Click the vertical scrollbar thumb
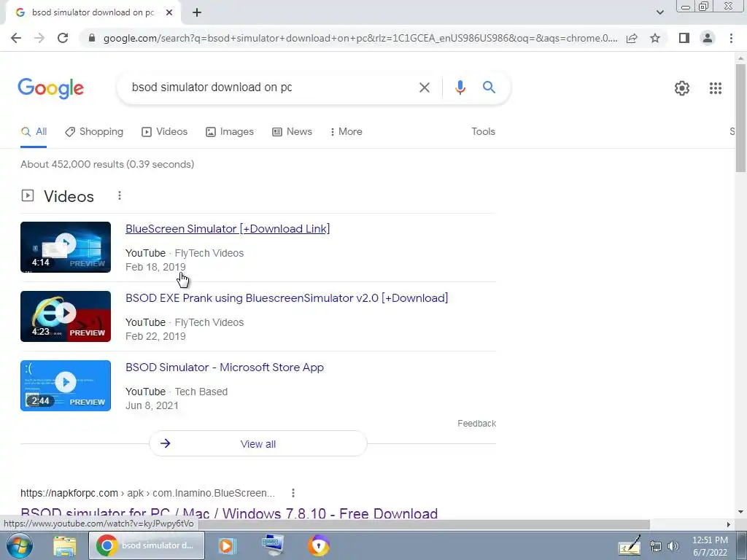 740,117
